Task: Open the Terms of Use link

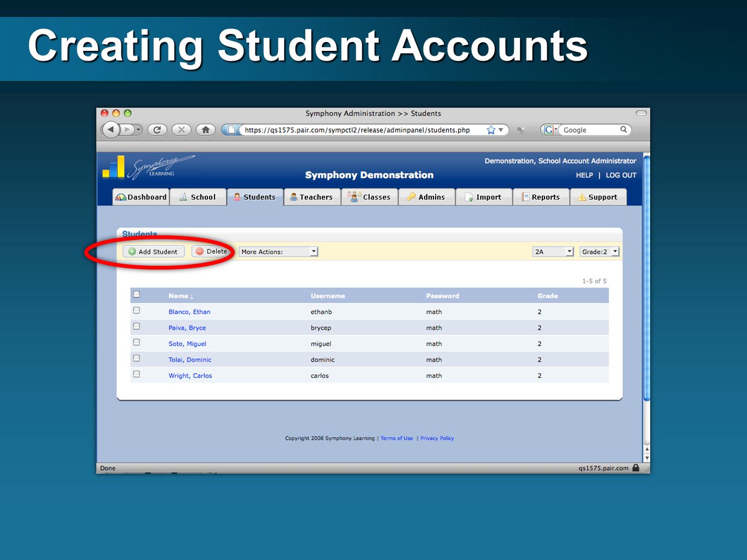Action: tap(397, 438)
